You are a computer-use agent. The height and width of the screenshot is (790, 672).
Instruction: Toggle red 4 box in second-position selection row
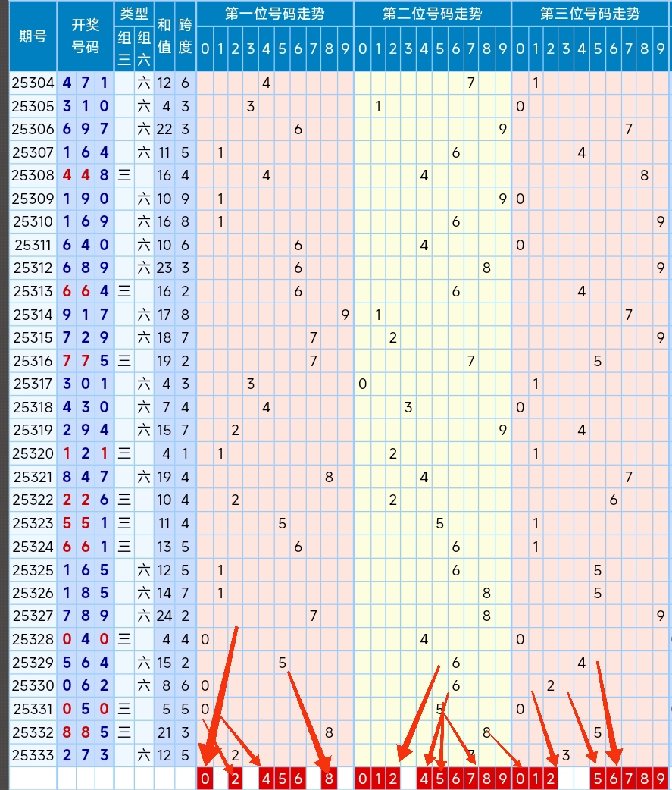(424, 779)
